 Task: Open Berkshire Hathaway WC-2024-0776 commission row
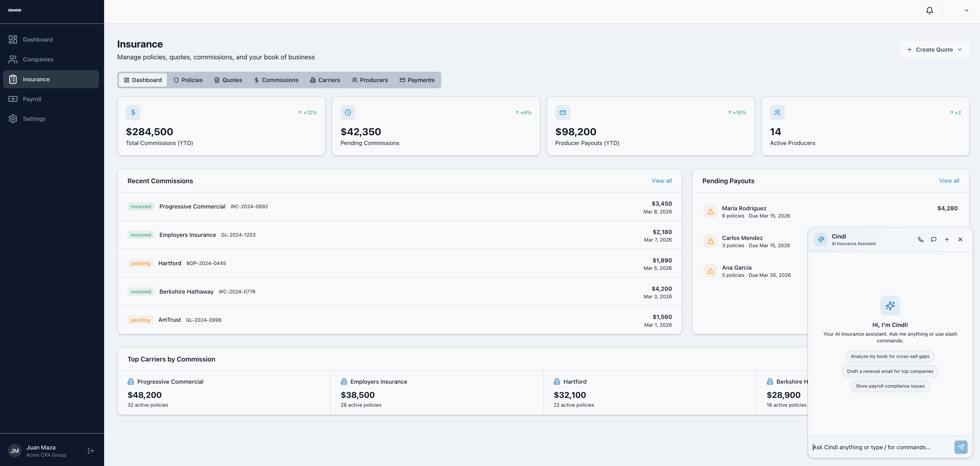399,292
